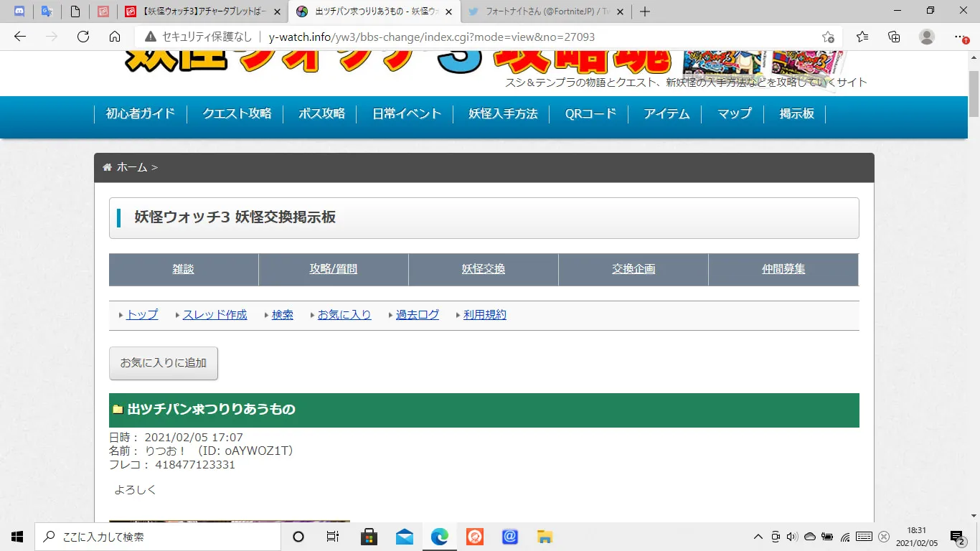This screenshot has width=980, height=551.
Task: Open the 検索 link
Action: [283, 315]
